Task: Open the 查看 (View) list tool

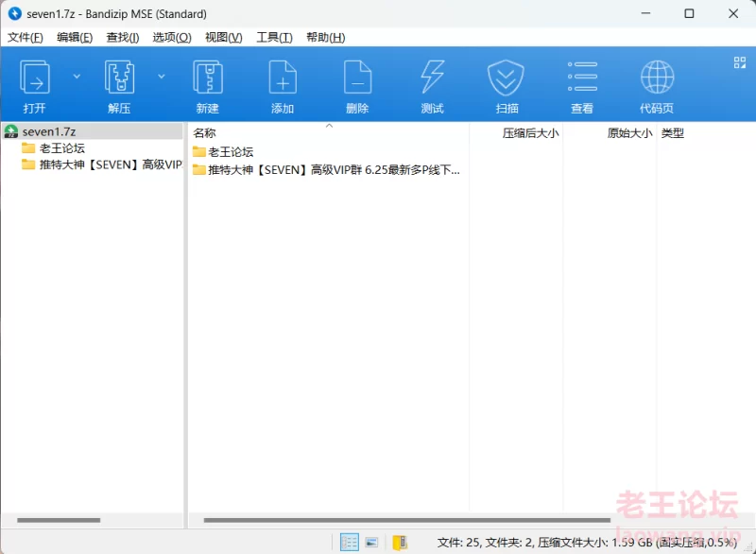Action: tap(582, 77)
